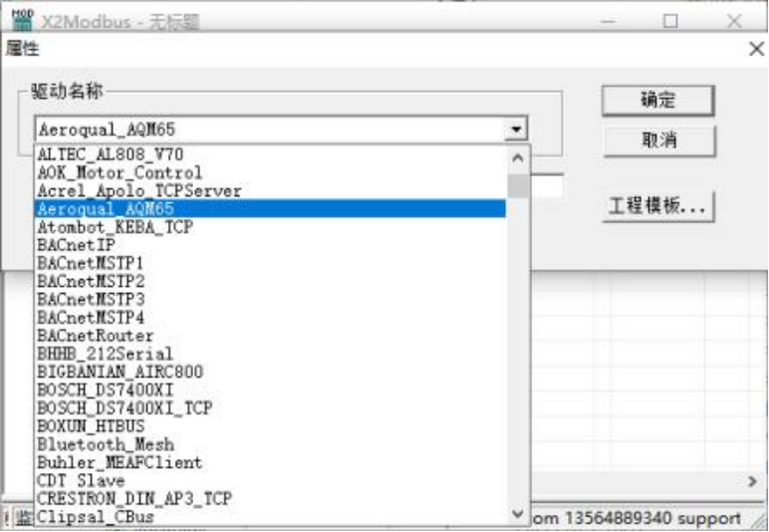769x532 pixels.
Task: Pick BOXUN_HTBUS driver
Action: [x=271, y=426]
